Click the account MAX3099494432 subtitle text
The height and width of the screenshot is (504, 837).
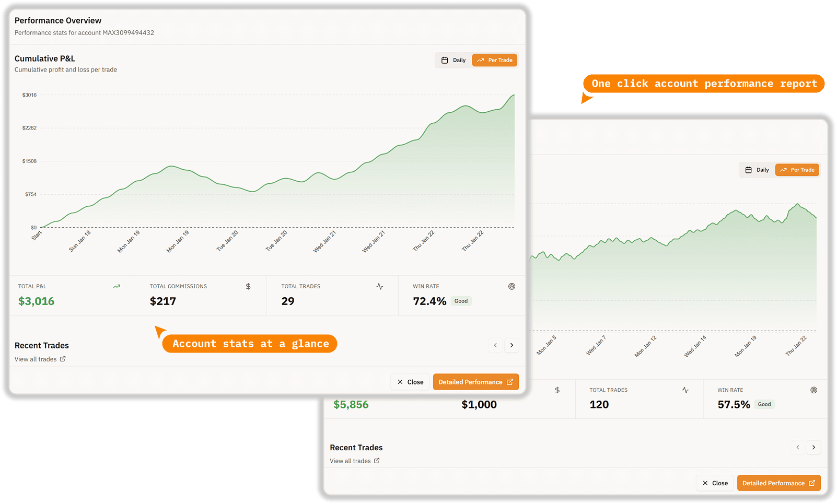point(84,33)
